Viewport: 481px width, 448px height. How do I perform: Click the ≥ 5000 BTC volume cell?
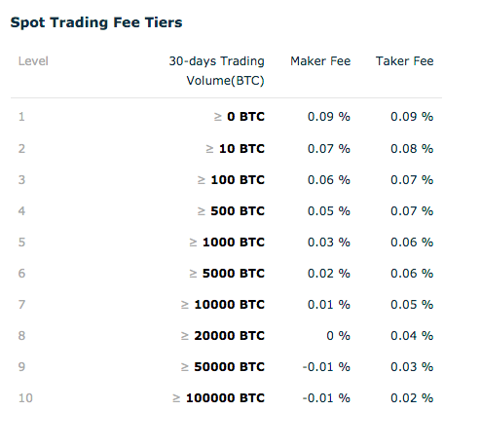click(227, 274)
